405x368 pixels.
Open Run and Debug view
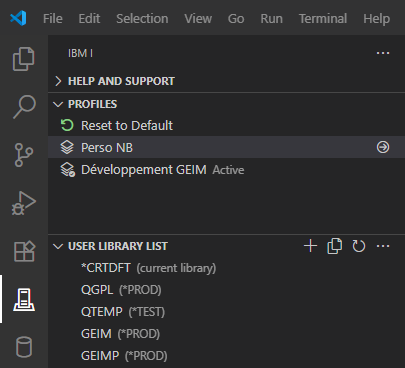click(x=24, y=203)
